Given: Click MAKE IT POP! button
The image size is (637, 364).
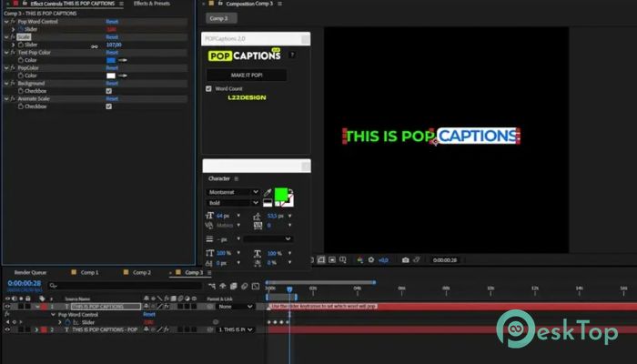Looking at the screenshot, I should coord(247,76).
